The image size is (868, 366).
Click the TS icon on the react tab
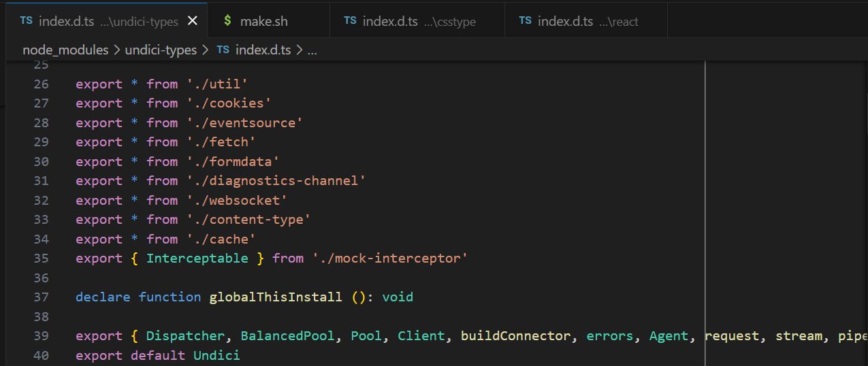tap(525, 21)
